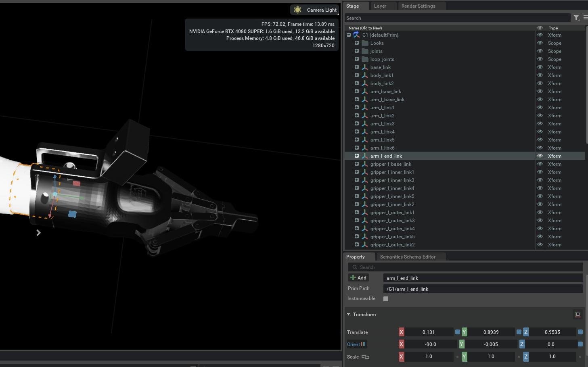Hide arm_l_end_link using its eye icon
Screen dimensions: 588x367
click(x=540, y=156)
